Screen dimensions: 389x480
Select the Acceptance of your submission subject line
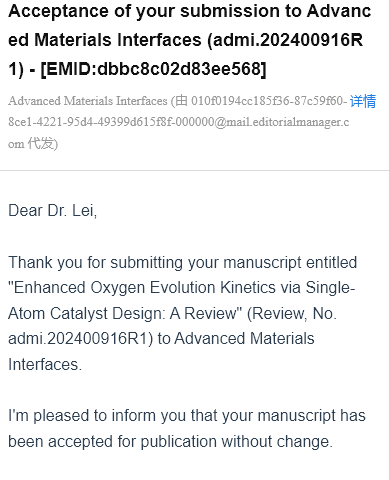(x=190, y=40)
